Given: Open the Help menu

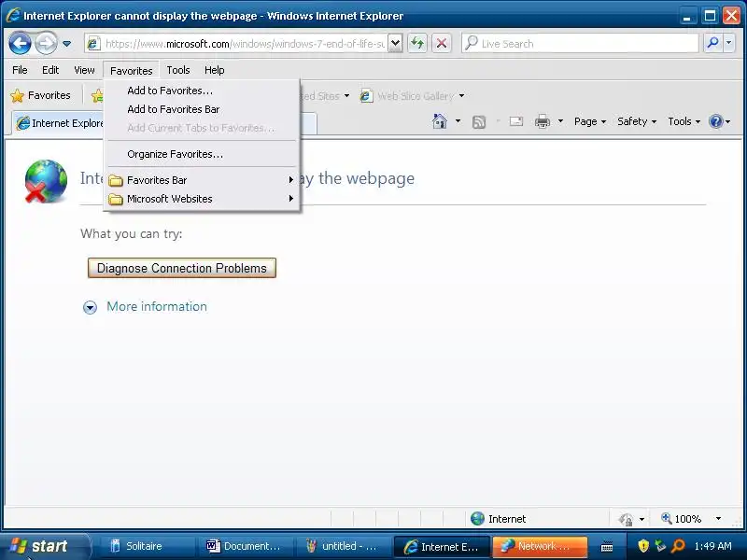Looking at the screenshot, I should [x=215, y=70].
